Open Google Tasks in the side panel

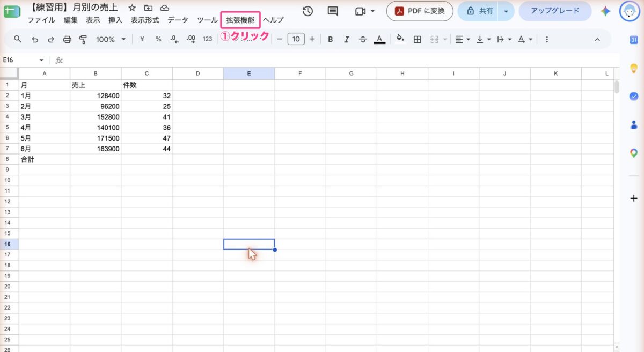(634, 97)
